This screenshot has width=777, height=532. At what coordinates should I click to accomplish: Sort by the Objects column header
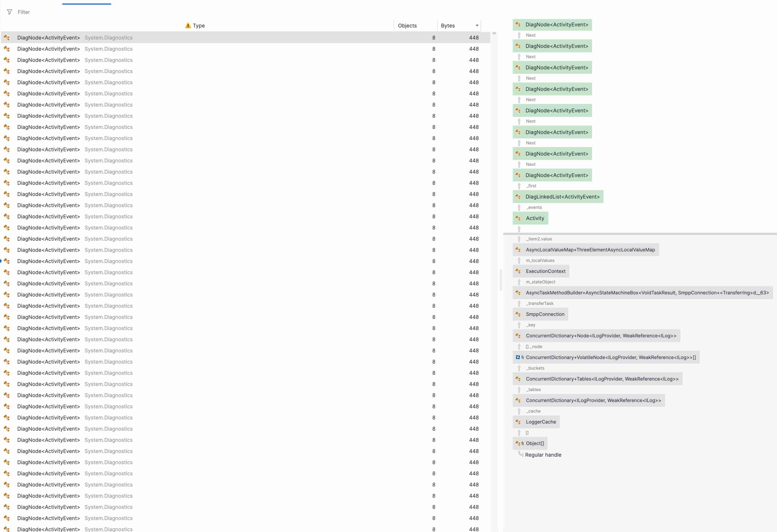point(407,26)
